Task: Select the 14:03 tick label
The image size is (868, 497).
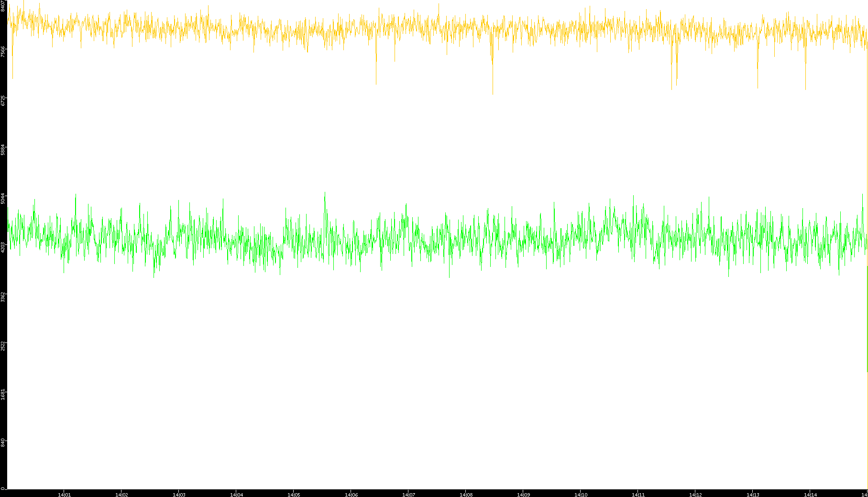Action: (179, 495)
